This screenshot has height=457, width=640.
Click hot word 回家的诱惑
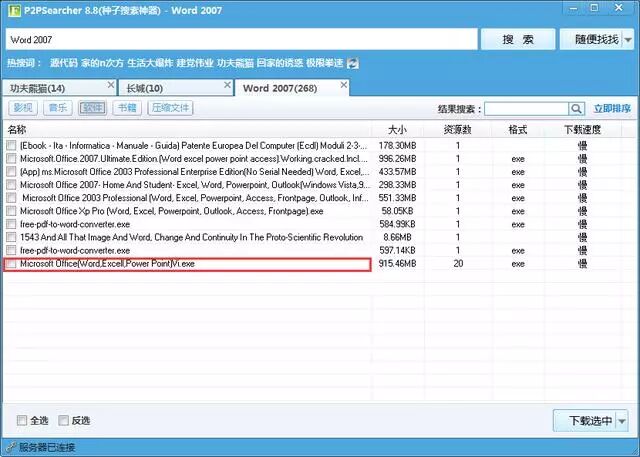pos(280,63)
